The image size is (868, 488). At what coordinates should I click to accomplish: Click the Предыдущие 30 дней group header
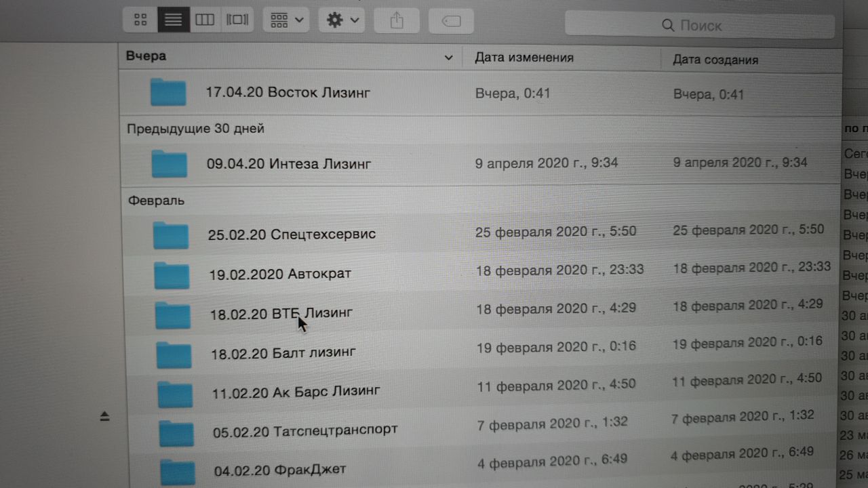coord(195,128)
